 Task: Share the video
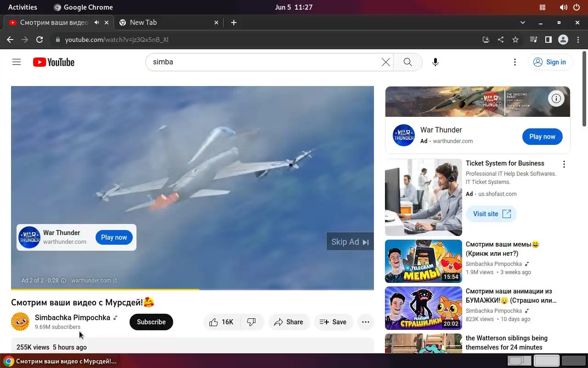tap(289, 322)
